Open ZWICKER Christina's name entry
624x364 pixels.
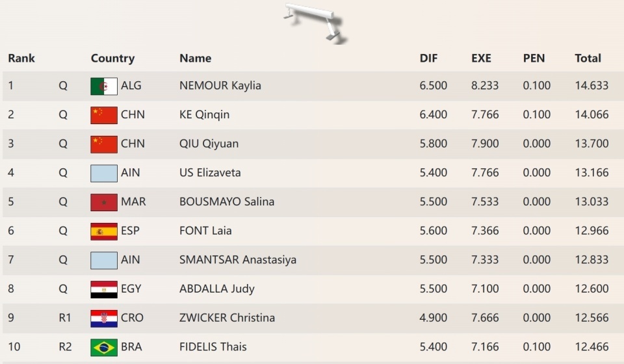coord(227,318)
